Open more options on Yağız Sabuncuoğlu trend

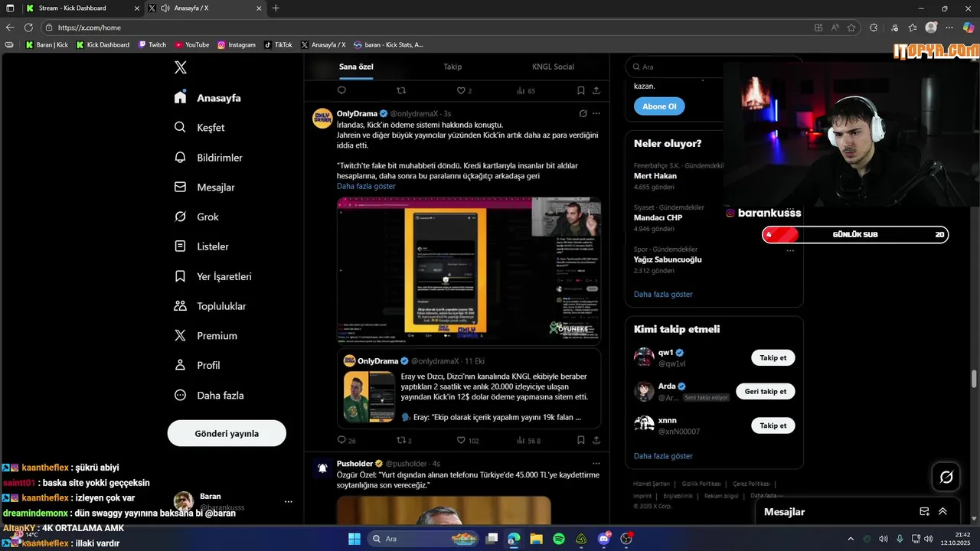pyautogui.click(x=790, y=249)
